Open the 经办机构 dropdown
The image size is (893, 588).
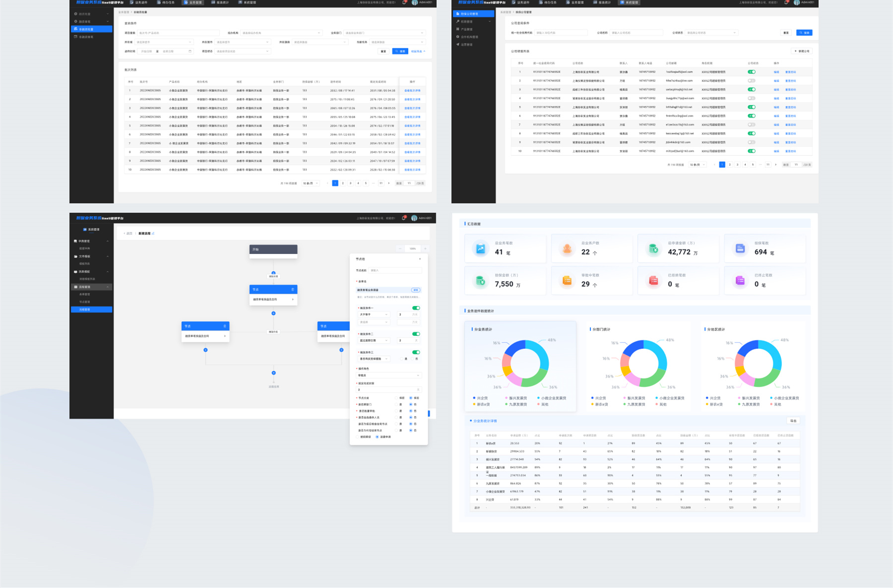pyautogui.click(x=281, y=33)
